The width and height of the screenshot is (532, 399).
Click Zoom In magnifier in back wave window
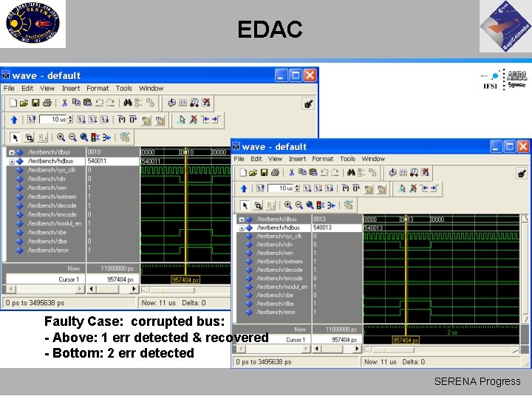tap(61, 137)
